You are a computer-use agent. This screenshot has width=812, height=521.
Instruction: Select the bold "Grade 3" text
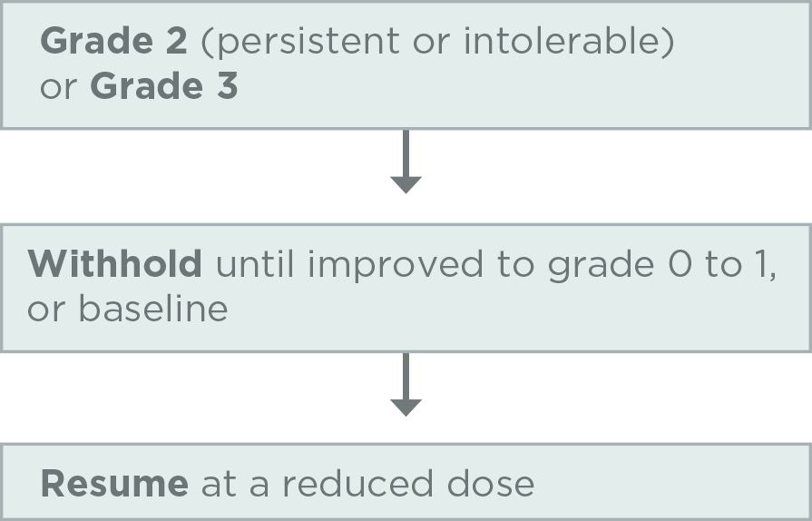tap(163, 87)
